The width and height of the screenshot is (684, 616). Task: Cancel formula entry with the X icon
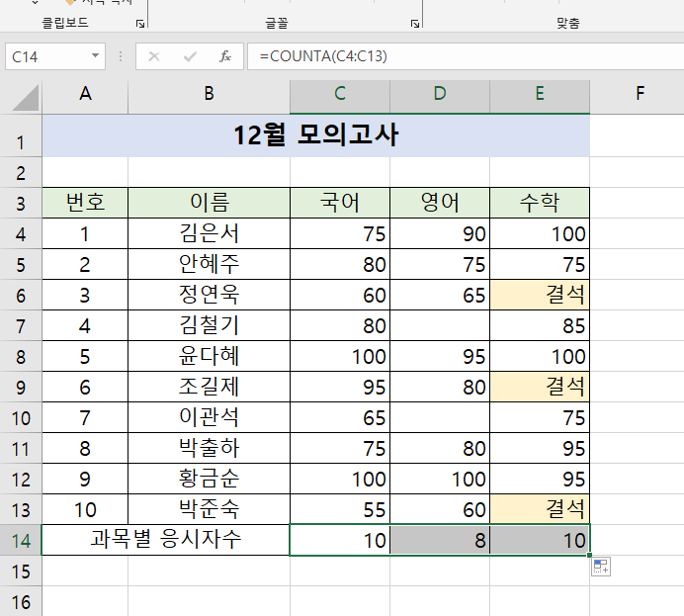pyautogui.click(x=154, y=56)
